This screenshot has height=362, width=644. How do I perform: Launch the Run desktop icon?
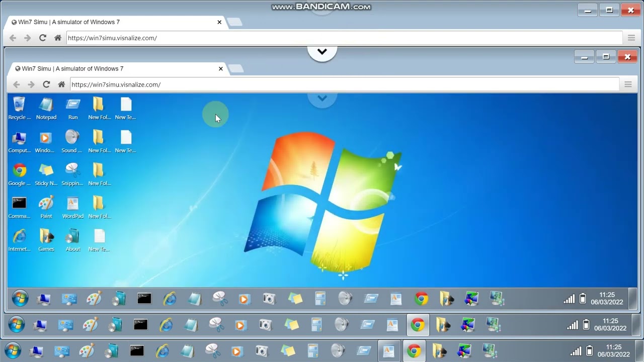pos(73,109)
